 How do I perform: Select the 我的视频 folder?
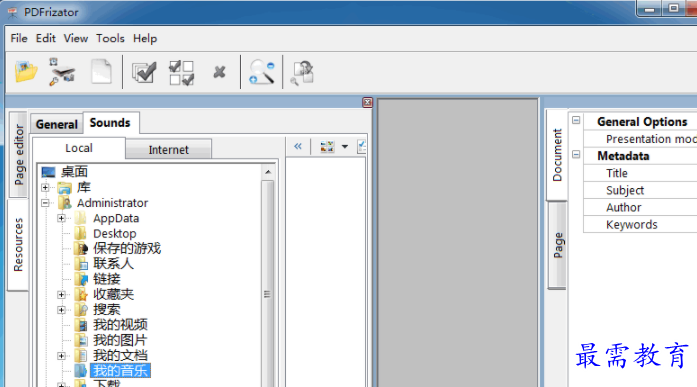point(120,325)
